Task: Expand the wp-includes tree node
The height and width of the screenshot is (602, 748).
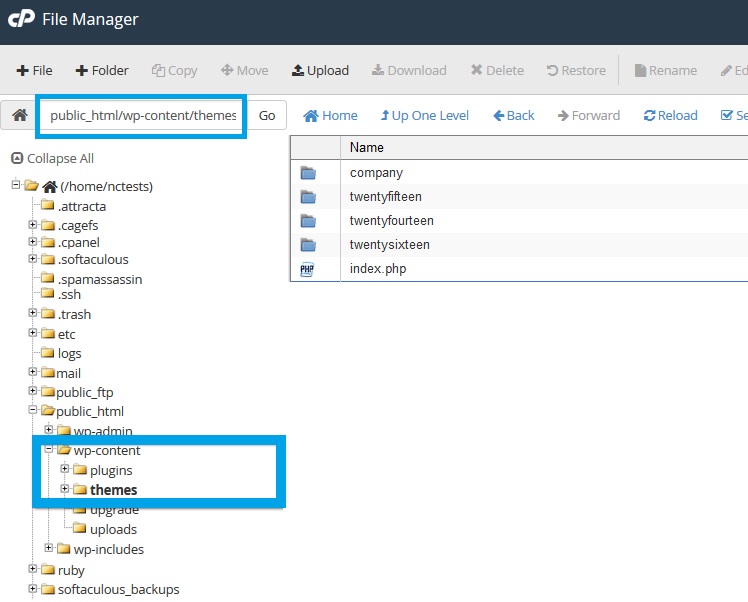Action: [x=49, y=548]
